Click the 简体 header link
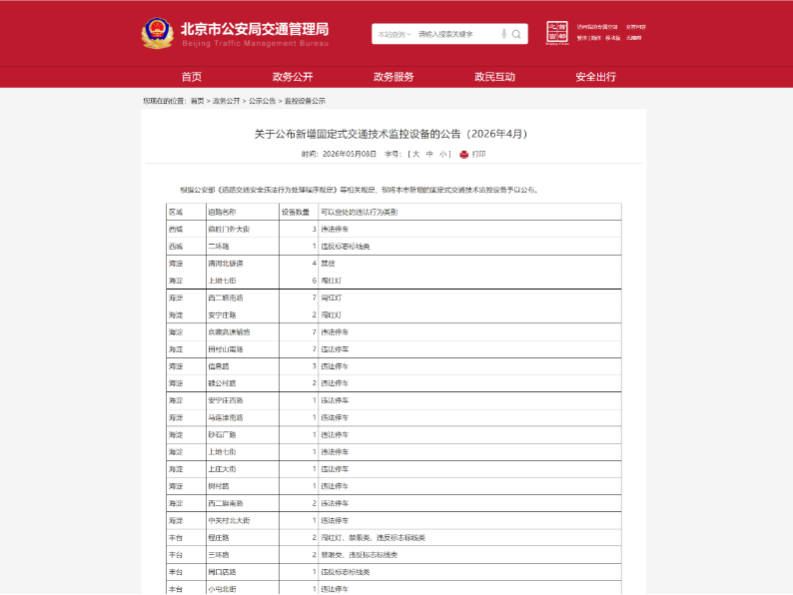 [x=596, y=38]
